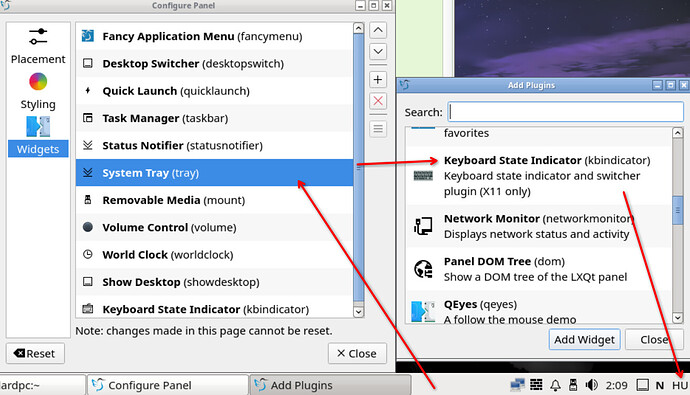Click the grid tray icon beside network
Viewport: 690px width, 395px height.
[536, 385]
